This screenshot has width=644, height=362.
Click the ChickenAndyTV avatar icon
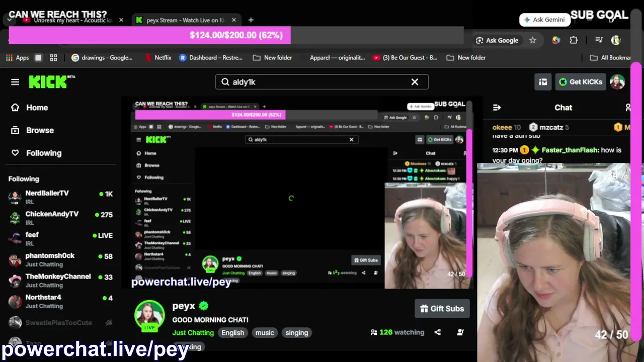coord(15,218)
